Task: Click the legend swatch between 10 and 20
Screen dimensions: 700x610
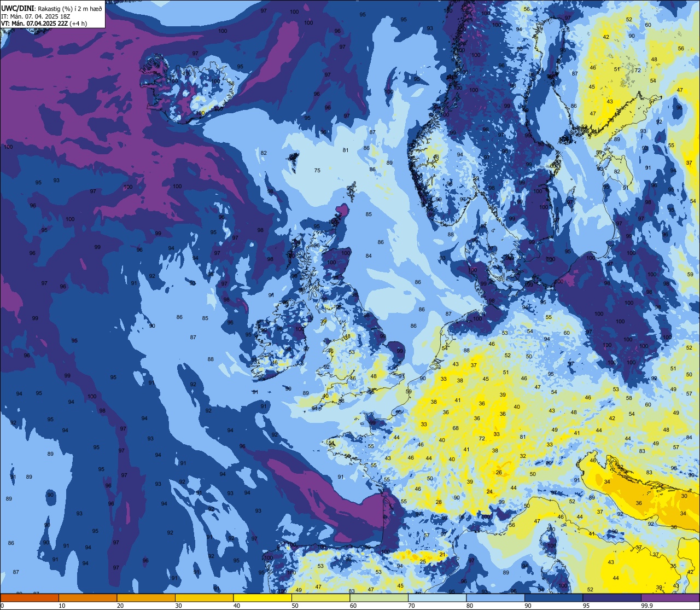Action: click(87, 598)
